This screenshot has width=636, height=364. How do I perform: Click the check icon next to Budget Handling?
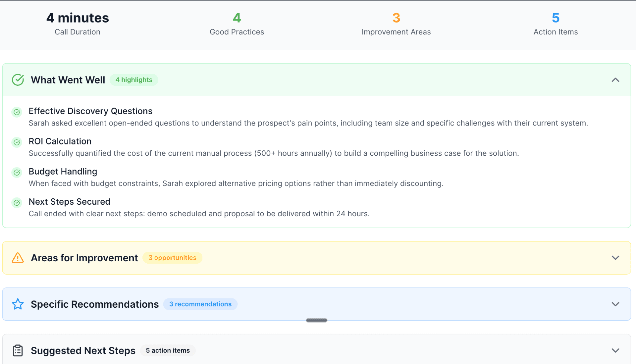point(17,173)
